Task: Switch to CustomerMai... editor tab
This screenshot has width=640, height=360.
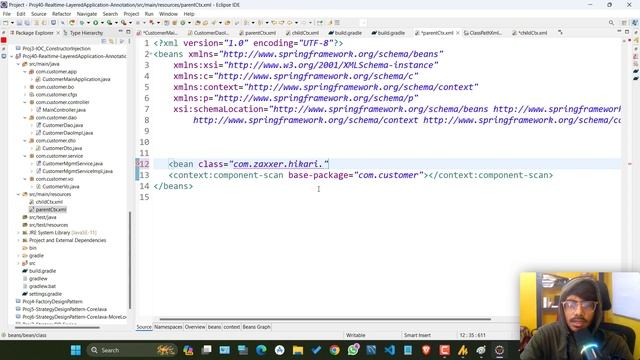Action: coord(157,33)
